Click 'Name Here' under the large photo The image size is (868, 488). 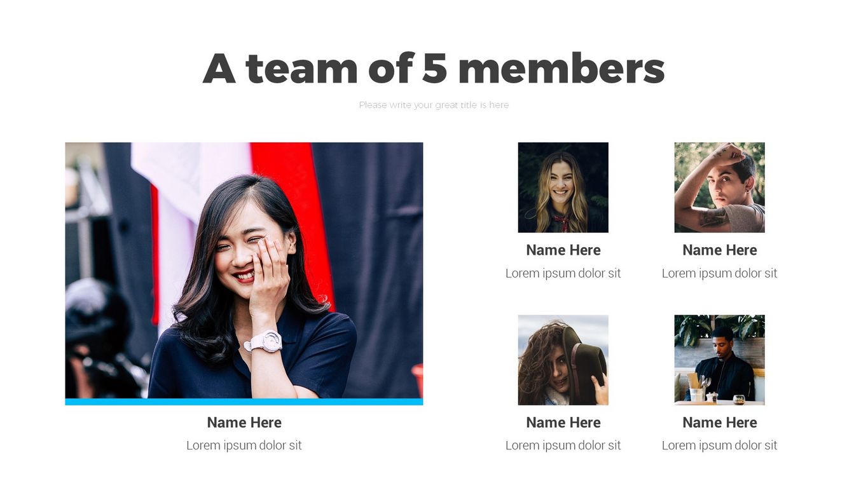pyautogui.click(x=244, y=423)
